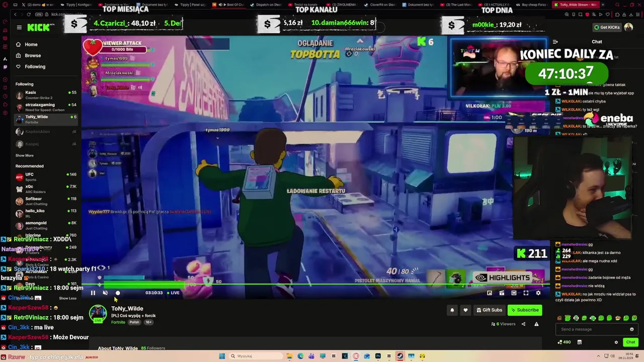Open picture-in-picture player icon
The height and width of the screenshot is (362, 644).
point(490,293)
